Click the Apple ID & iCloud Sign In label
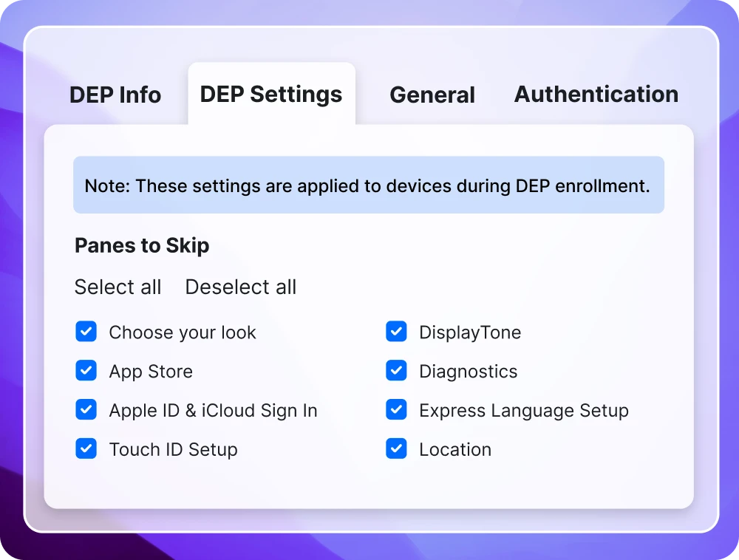 click(x=213, y=411)
